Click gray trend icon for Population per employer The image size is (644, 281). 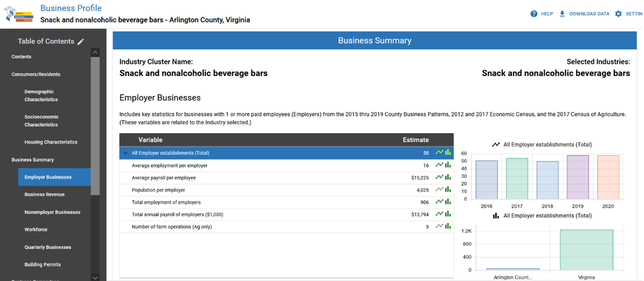(440, 190)
